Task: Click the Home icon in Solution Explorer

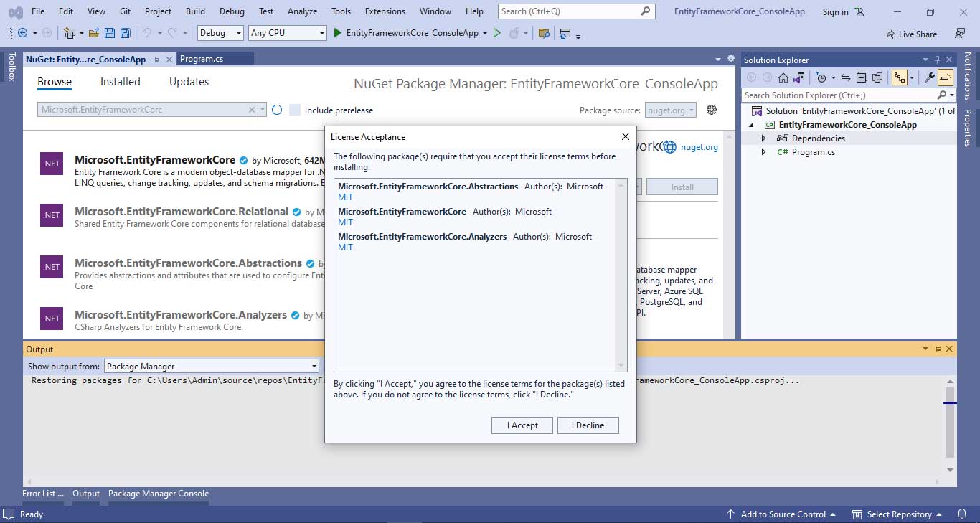Action: pos(783,77)
